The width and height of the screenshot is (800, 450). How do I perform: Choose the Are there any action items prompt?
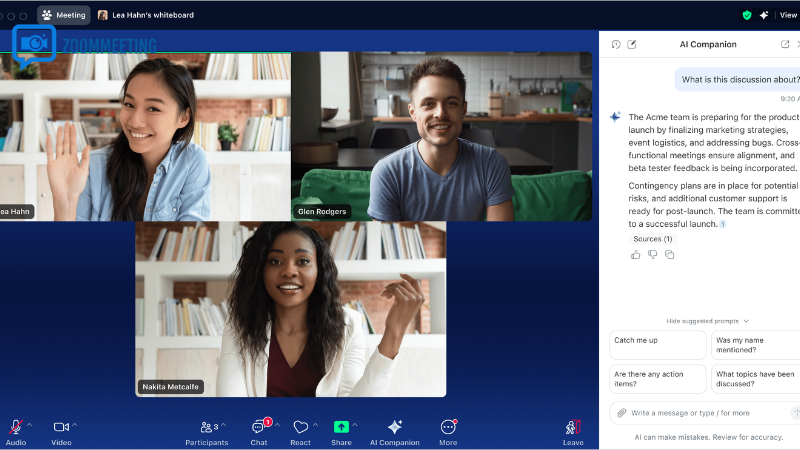[x=658, y=379]
